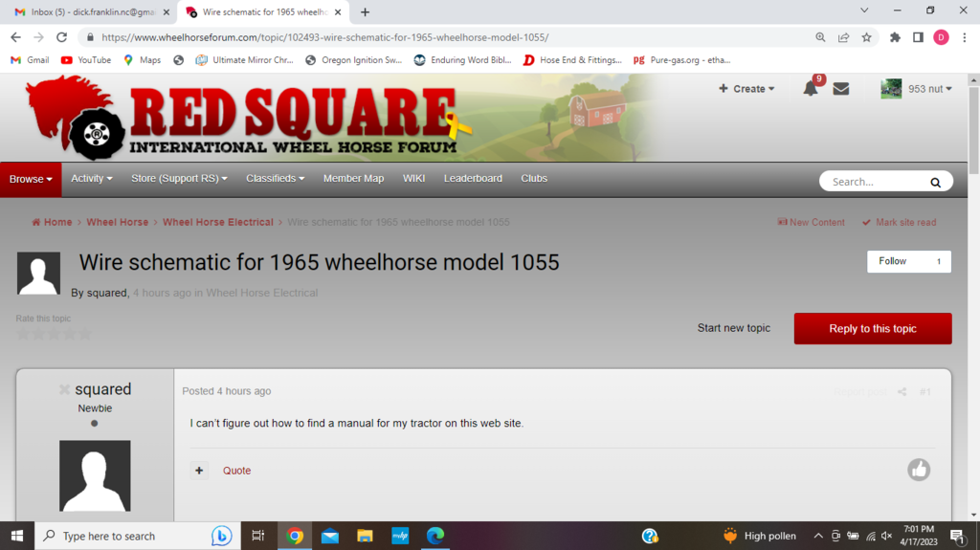Expand Store (Support RS) menu

tap(179, 179)
